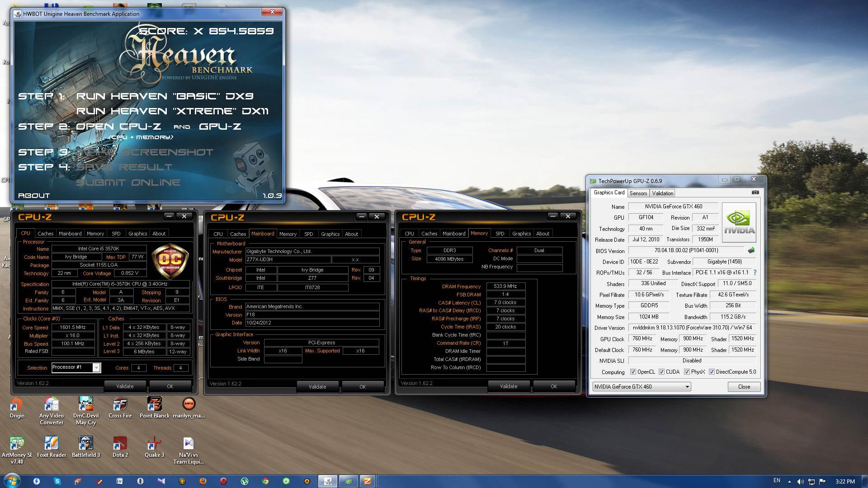Viewport: 868px width, 488px height.
Task: Click the Close button in GPU-Z
Action: tap(744, 387)
